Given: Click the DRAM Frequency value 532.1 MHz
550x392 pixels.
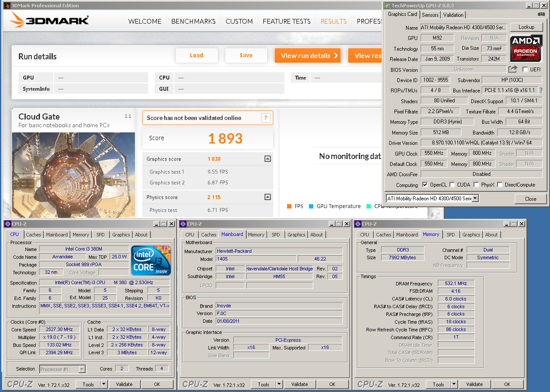Looking at the screenshot, I should coord(456,284).
